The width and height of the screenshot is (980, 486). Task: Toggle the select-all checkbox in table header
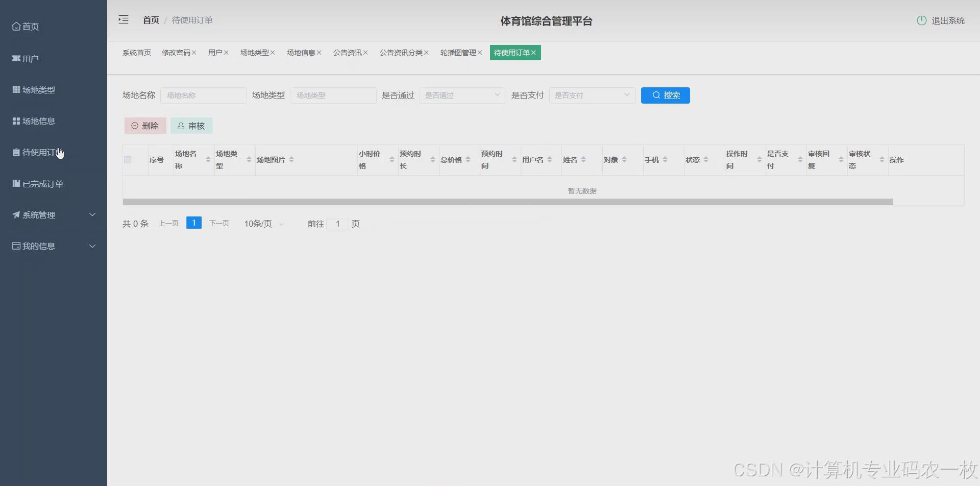(x=128, y=159)
